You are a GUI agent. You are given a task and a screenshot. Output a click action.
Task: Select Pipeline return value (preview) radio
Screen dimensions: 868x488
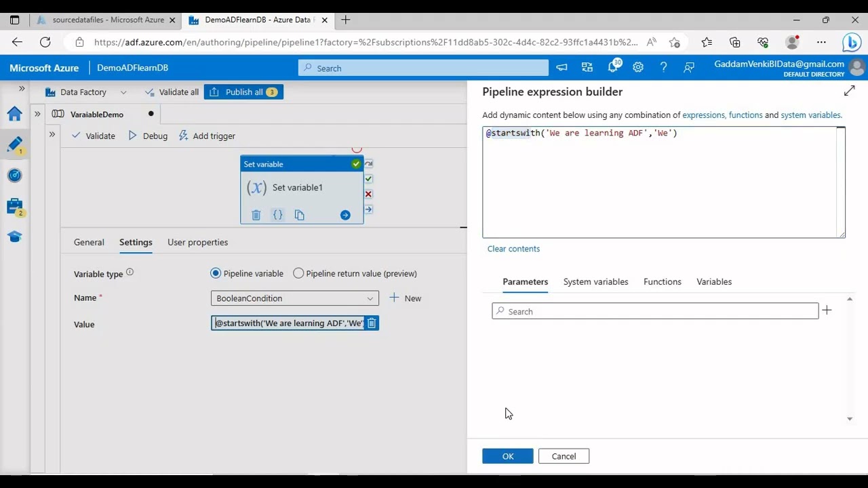(298, 273)
